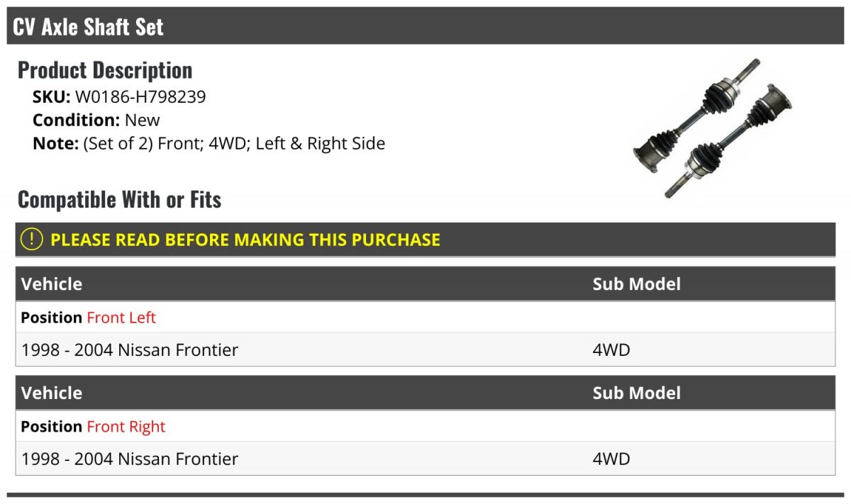This screenshot has height=504, width=851.
Task: Click the Vehicle column header above Front Right
Action: click(52, 393)
